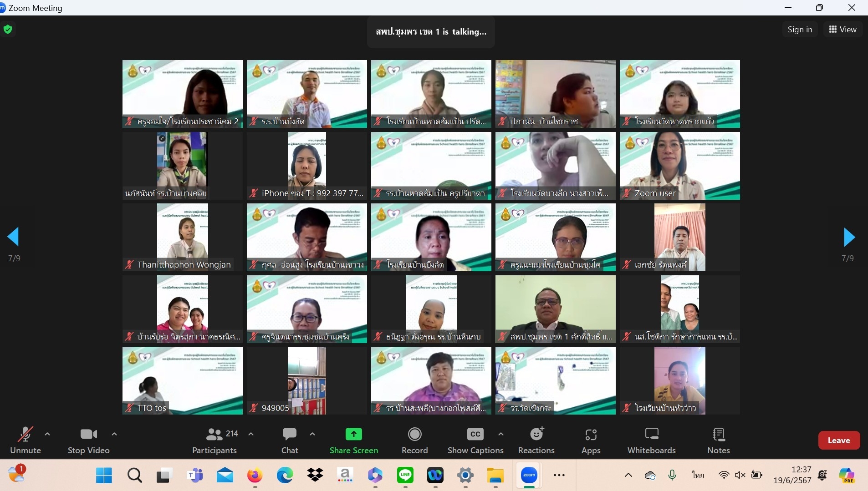Click the green Share Screen icon
This screenshot has width=868, height=491.
click(x=353, y=435)
